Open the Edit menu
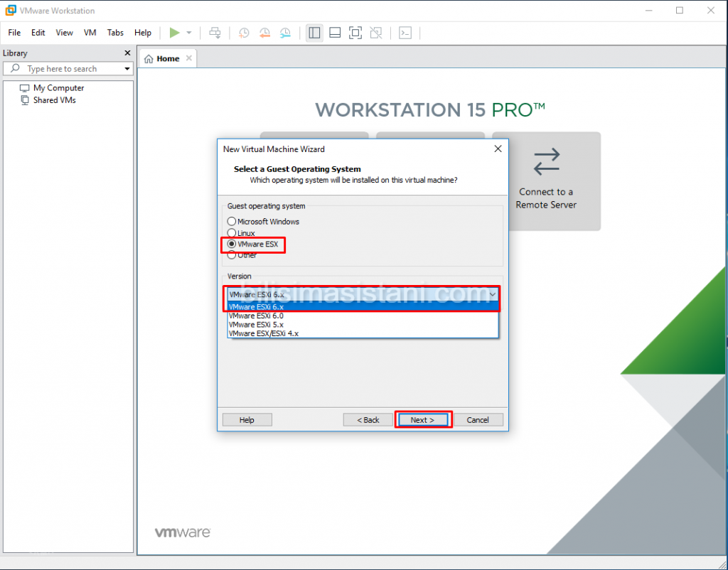This screenshot has width=728, height=570. click(x=38, y=33)
